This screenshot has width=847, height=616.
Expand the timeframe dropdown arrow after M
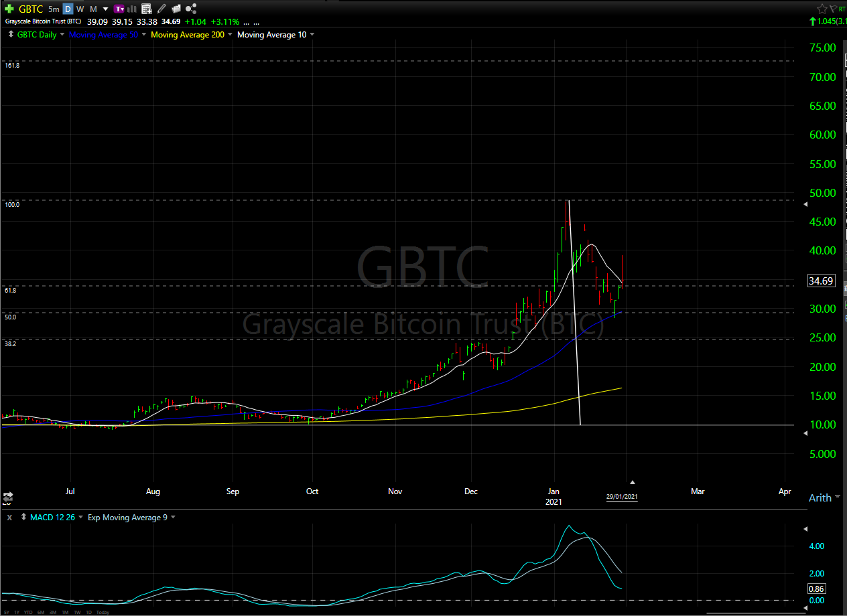[x=105, y=9]
